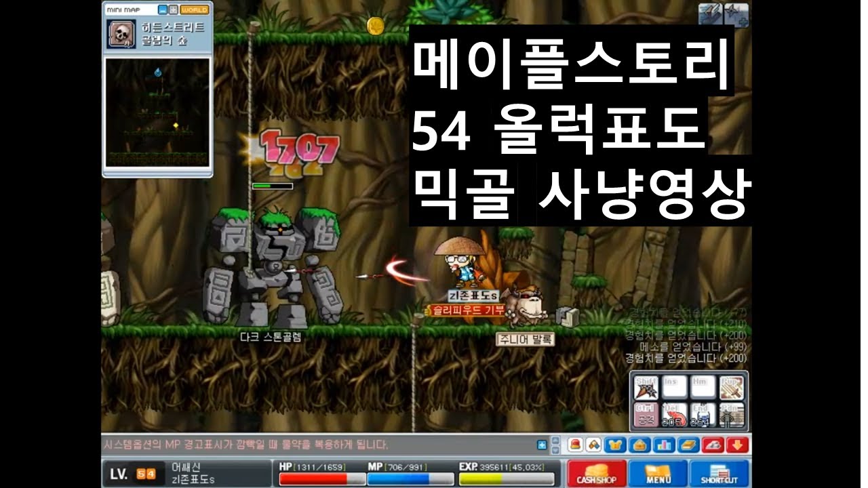Click the red siren report icon
This screenshot has width=868, height=488.
[x=576, y=445]
